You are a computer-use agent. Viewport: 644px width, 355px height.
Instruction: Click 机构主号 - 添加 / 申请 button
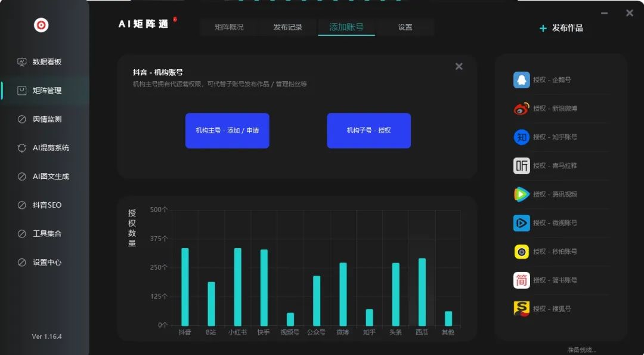(227, 131)
